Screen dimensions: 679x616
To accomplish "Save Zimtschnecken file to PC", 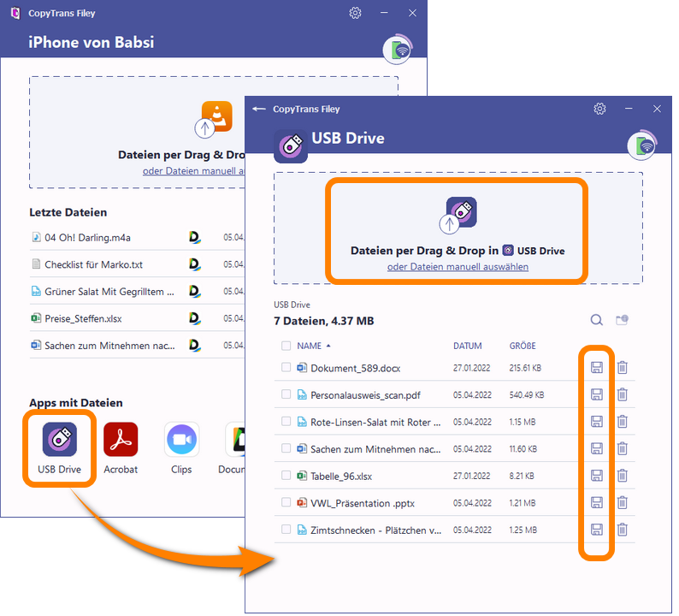I will [597, 530].
